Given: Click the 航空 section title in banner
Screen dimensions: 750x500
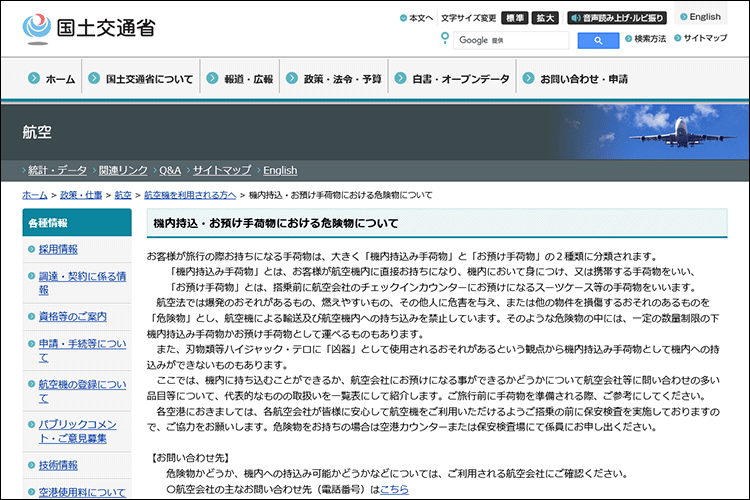Looking at the screenshot, I should click(37, 132).
